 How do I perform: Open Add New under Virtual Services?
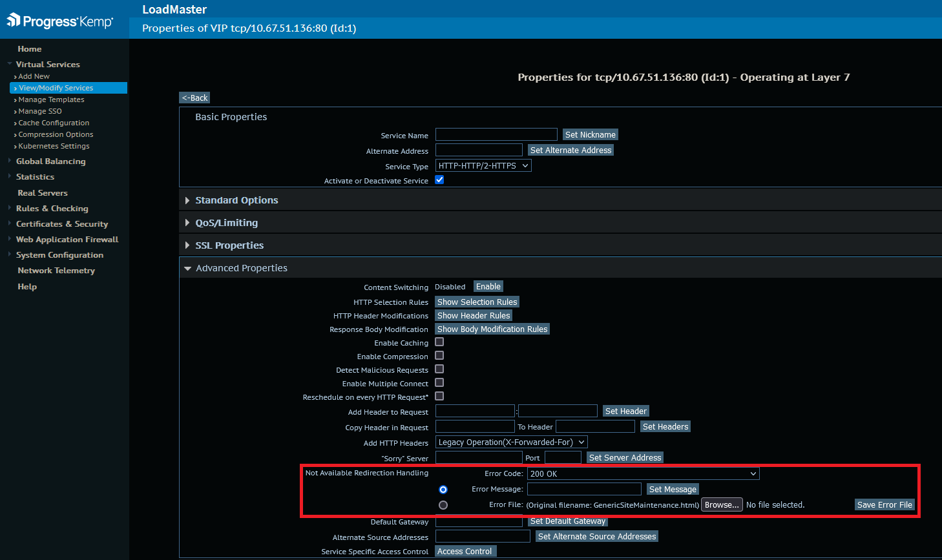[34, 76]
